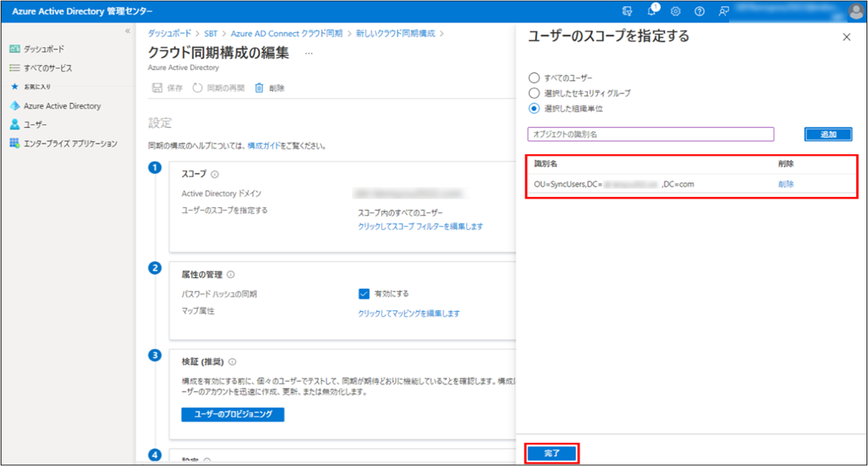This screenshot has width=868, height=466.
Task: Open the feedback icon in header
Action: click(724, 11)
